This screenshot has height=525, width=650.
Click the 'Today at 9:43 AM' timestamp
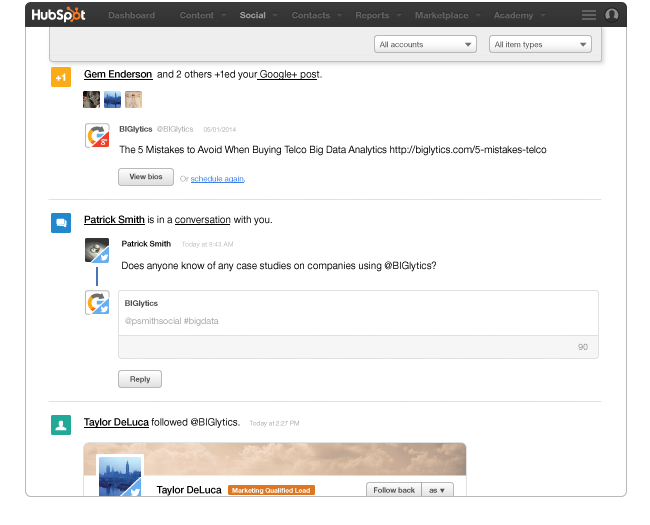tap(207, 244)
